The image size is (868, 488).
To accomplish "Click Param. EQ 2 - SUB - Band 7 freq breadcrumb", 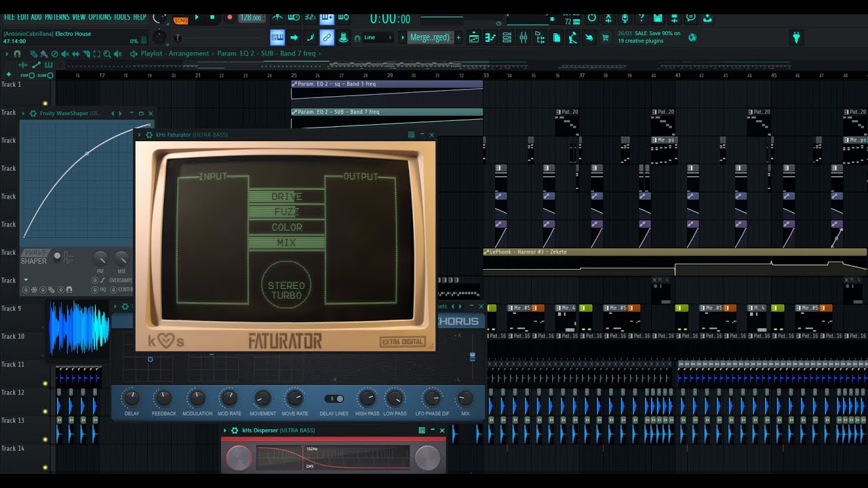I will click(267, 54).
